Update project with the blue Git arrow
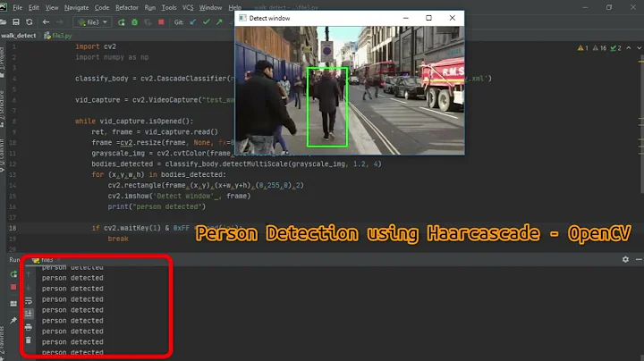 193,22
